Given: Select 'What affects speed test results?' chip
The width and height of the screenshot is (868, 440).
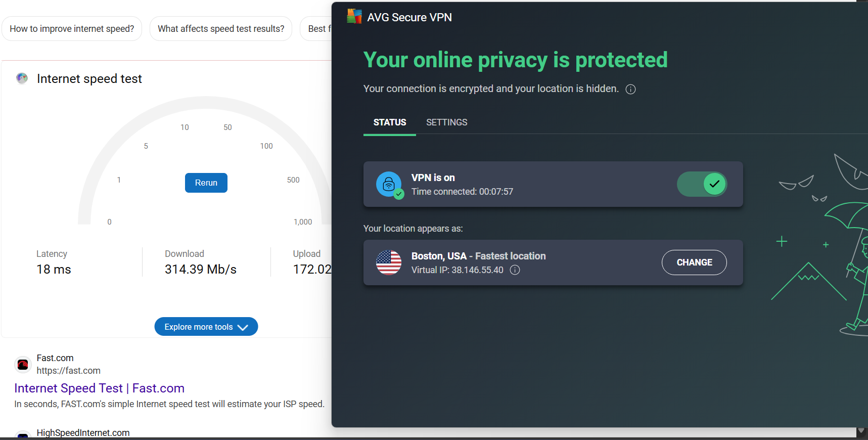Looking at the screenshot, I should 221,29.
